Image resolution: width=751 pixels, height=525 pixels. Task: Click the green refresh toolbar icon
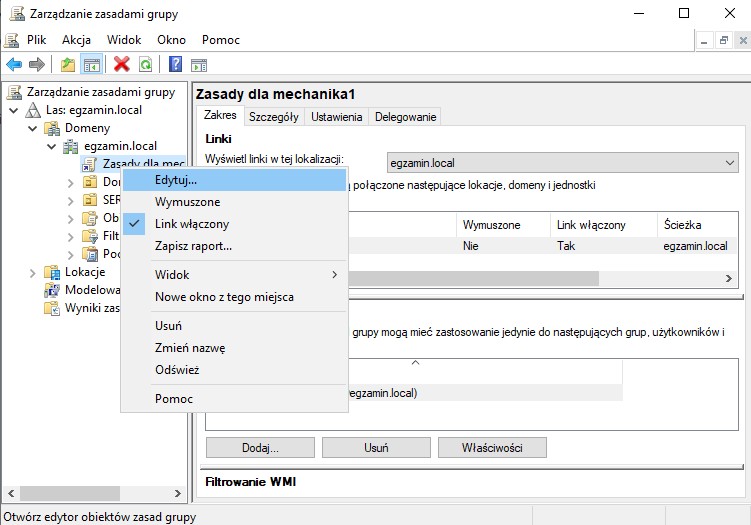pos(145,65)
